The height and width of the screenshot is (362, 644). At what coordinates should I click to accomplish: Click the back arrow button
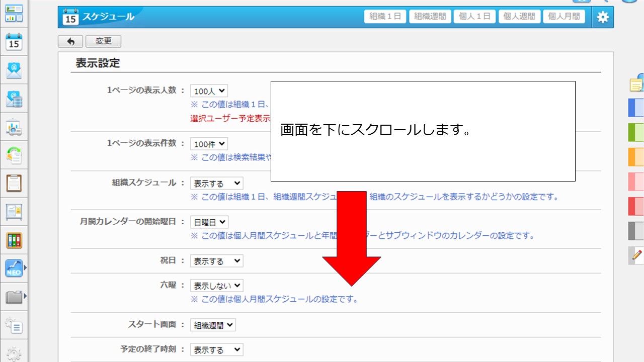click(x=70, y=42)
